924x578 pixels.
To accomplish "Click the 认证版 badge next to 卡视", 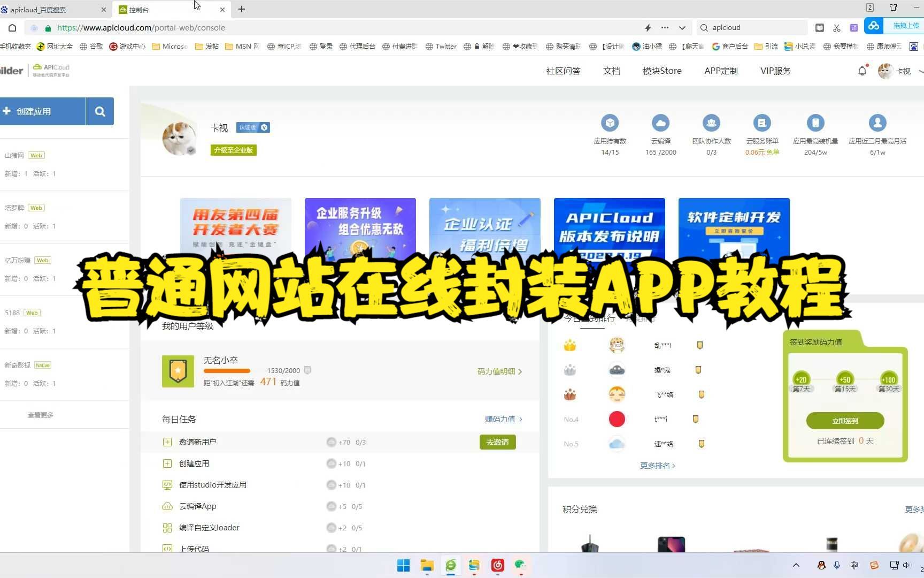I will (x=253, y=127).
